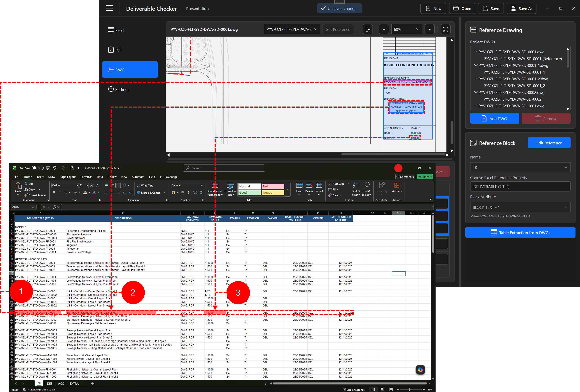Click Wrap Text in Excel ribbon
This screenshot has height=392, width=580.
click(x=145, y=185)
